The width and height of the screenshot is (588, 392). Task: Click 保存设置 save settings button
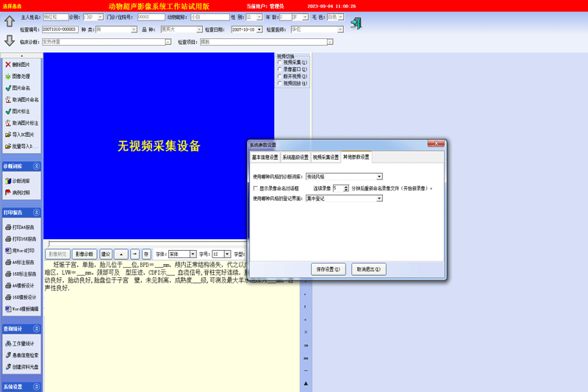click(x=328, y=269)
